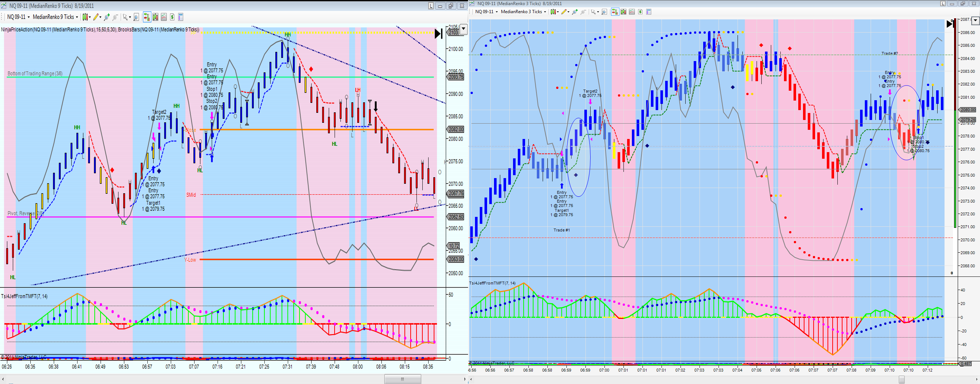Toggle Data Box in the 9 Ticks window
Screen dimensions: 980x384
click(136, 17)
